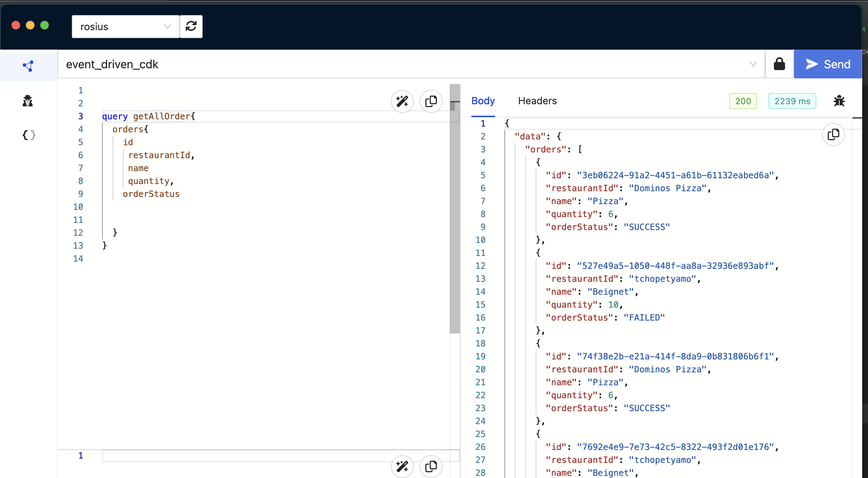Image resolution: width=868 pixels, height=478 pixels.
Task: Switch to the Headers tab
Action: click(x=537, y=101)
